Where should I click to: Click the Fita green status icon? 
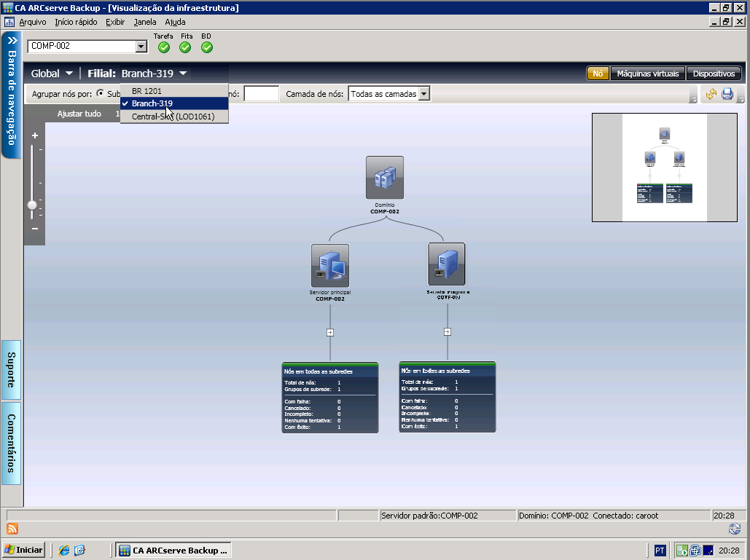pyautogui.click(x=185, y=47)
